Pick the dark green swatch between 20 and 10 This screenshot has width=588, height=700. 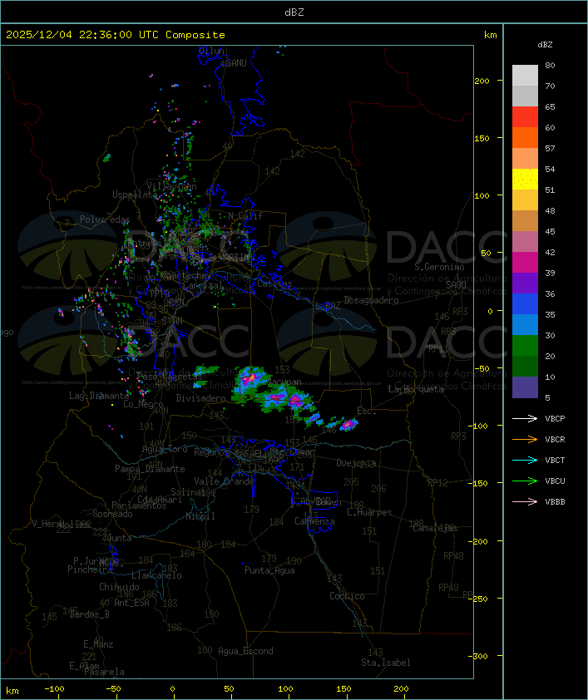tap(525, 366)
